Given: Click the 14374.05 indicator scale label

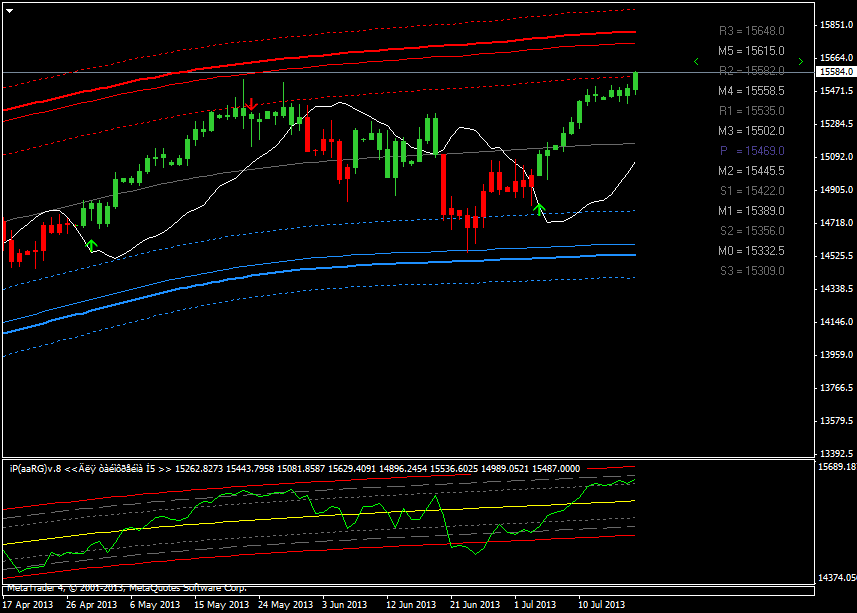Looking at the screenshot, I should pyautogui.click(x=837, y=577).
